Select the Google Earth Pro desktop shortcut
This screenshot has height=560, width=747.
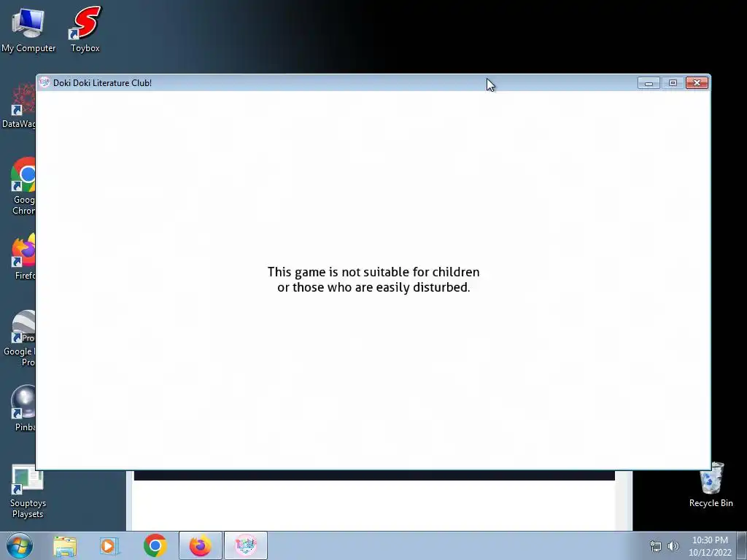(x=20, y=338)
